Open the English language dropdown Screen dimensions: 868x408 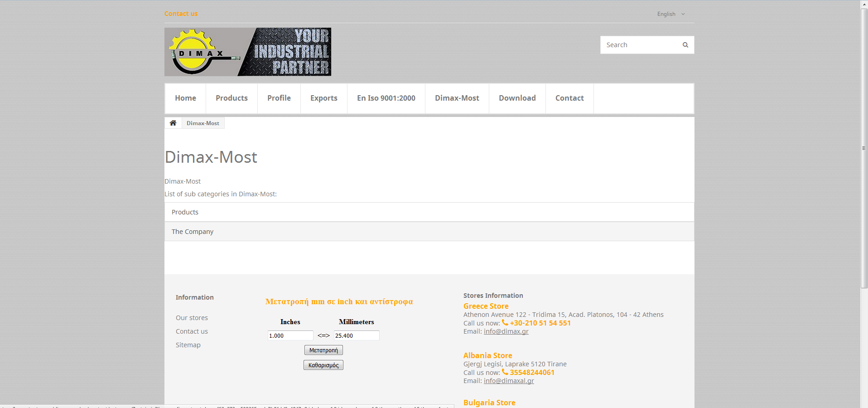pyautogui.click(x=671, y=14)
